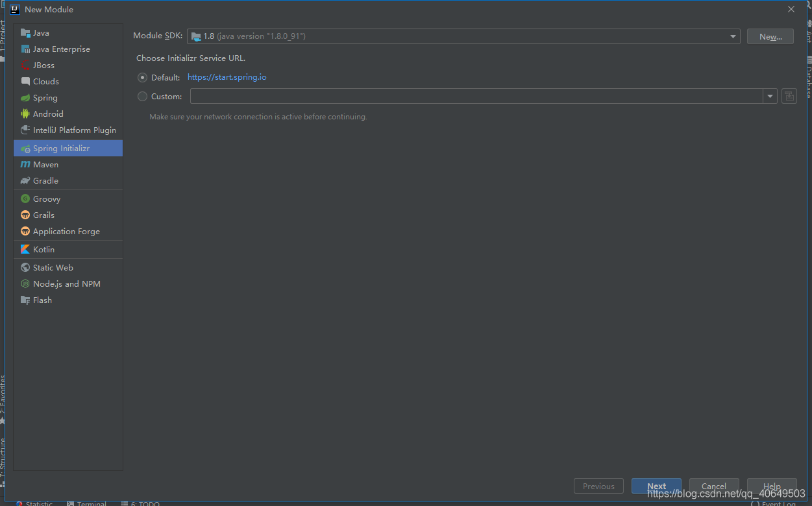The image size is (812, 506).
Task: Select the Java Enterprise icon
Action: (x=25, y=49)
